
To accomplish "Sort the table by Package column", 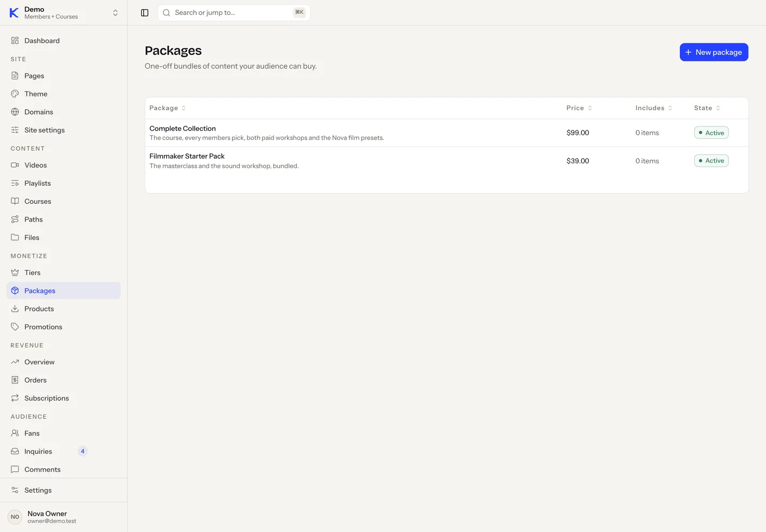I will pos(168,108).
